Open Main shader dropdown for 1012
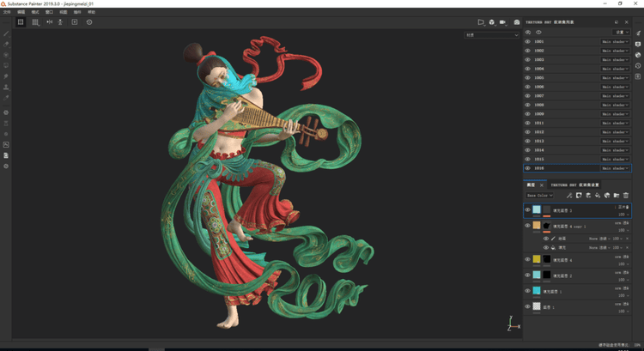 click(x=615, y=132)
